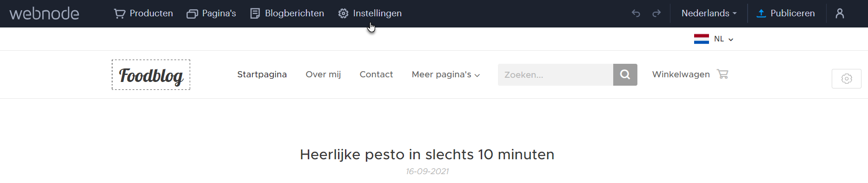Viewport: 868px width, 183px height.
Task: Undo the last change
Action: pos(636,14)
